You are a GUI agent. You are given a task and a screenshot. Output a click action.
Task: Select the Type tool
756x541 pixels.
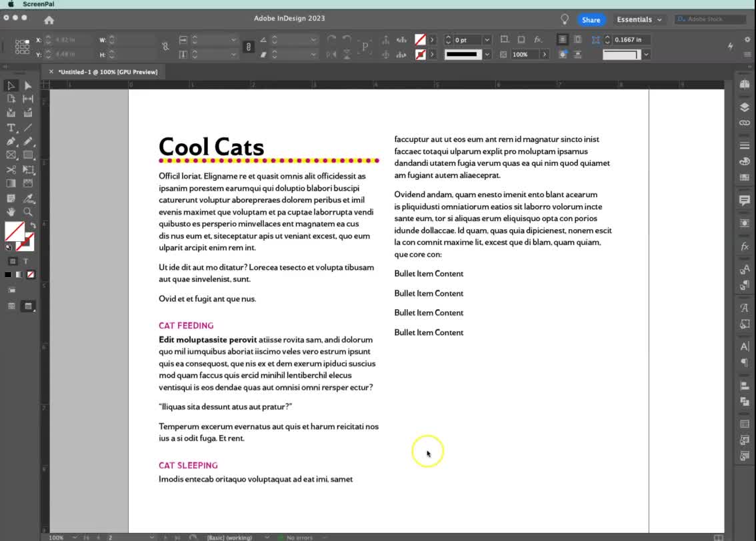(11, 127)
